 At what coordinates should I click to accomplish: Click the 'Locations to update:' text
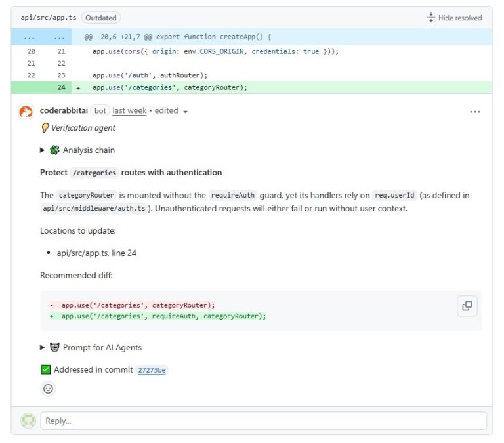click(78, 231)
